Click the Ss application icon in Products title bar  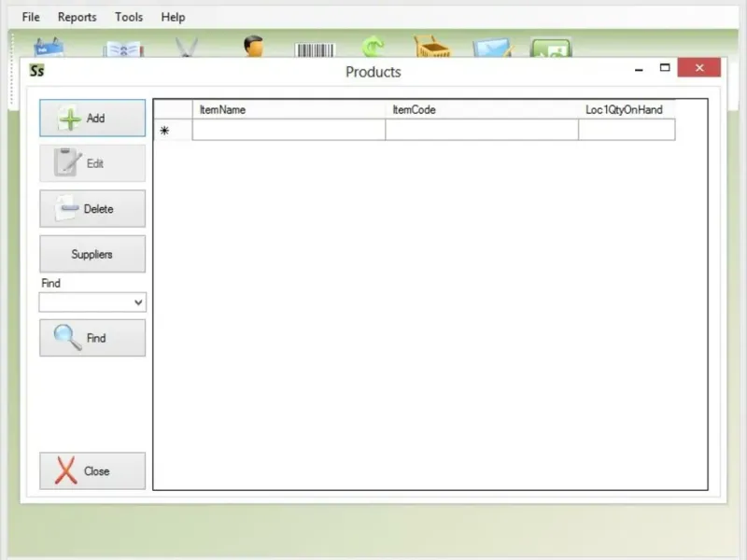[36, 71]
